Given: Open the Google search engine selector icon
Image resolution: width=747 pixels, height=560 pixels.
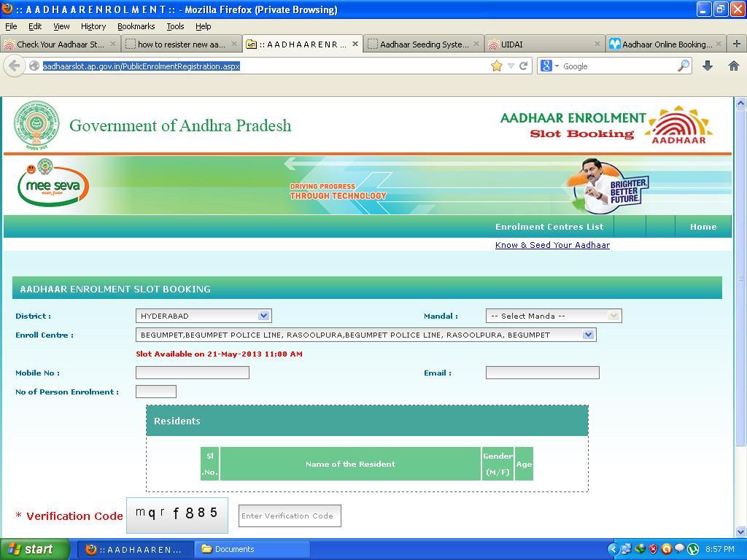Looking at the screenshot, I should pos(549,66).
